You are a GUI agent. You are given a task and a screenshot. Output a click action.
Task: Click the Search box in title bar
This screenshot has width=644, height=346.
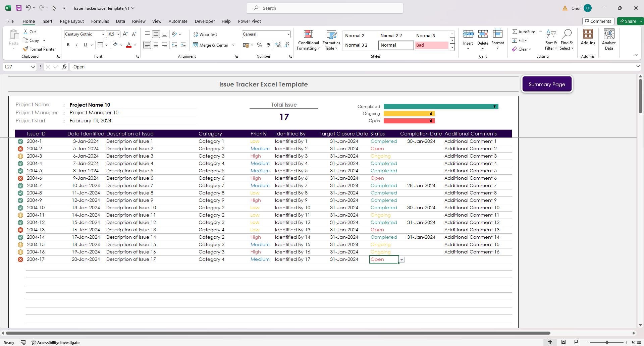coord(324,8)
